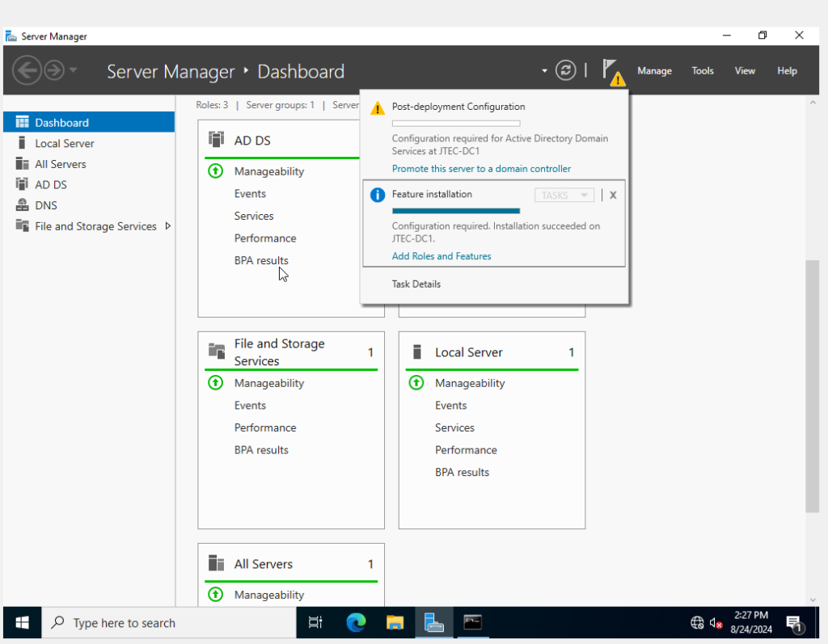Click the Local Server icon in the sidebar

coord(22,143)
